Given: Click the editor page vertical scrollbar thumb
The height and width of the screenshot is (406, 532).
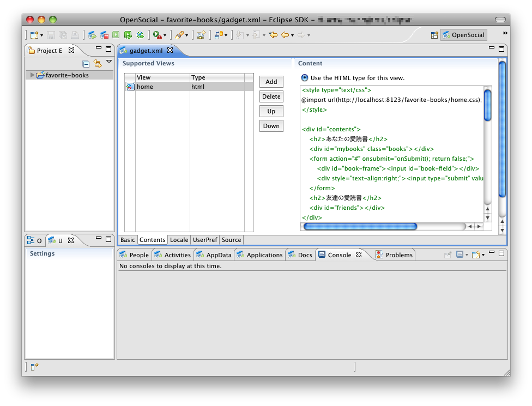Looking at the screenshot, I should click(502, 129).
